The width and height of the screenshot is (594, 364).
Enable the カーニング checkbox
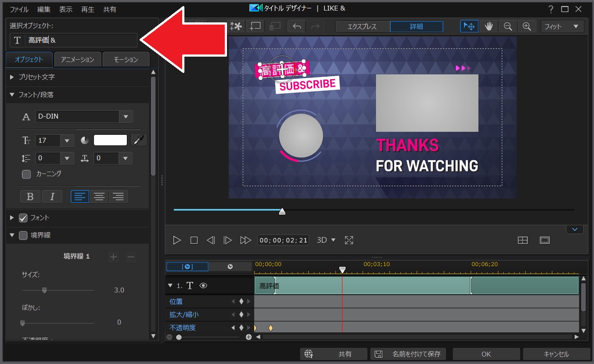(x=26, y=174)
